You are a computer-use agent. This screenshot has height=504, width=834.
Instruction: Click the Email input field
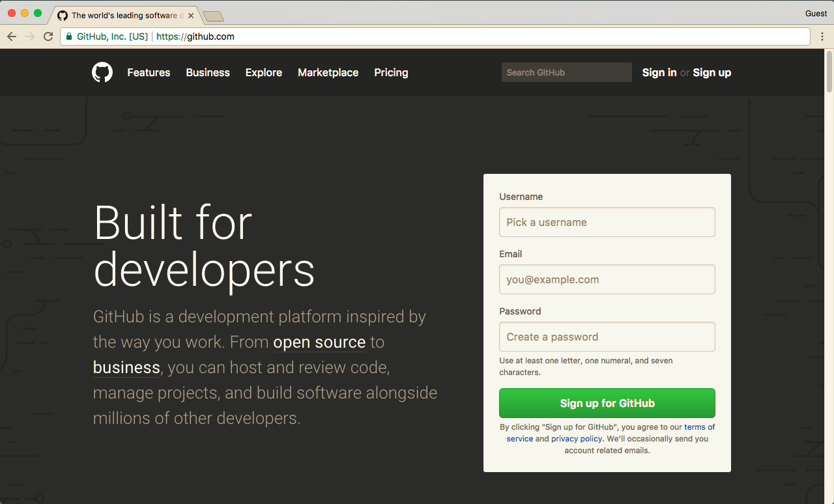pos(607,279)
